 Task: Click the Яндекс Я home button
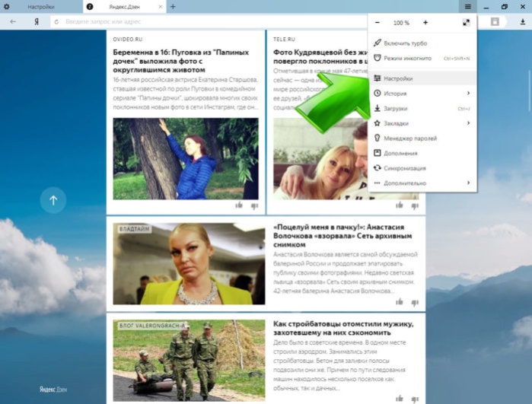pos(37,22)
